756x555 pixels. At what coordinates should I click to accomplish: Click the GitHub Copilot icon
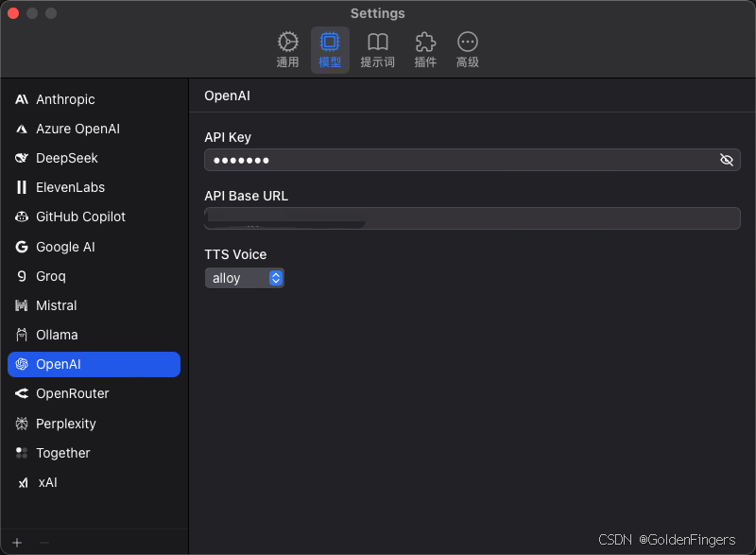coord(22,217)
